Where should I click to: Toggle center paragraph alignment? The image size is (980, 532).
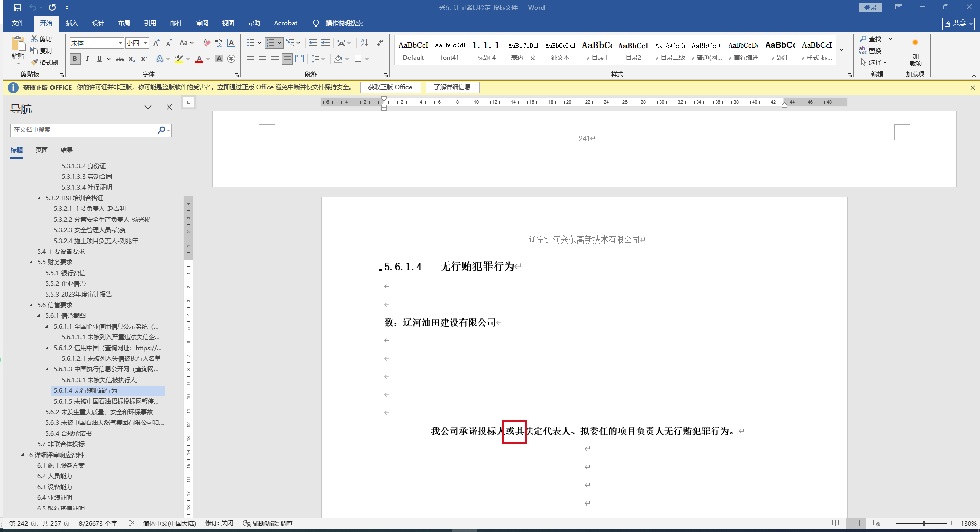pos(263,59)
